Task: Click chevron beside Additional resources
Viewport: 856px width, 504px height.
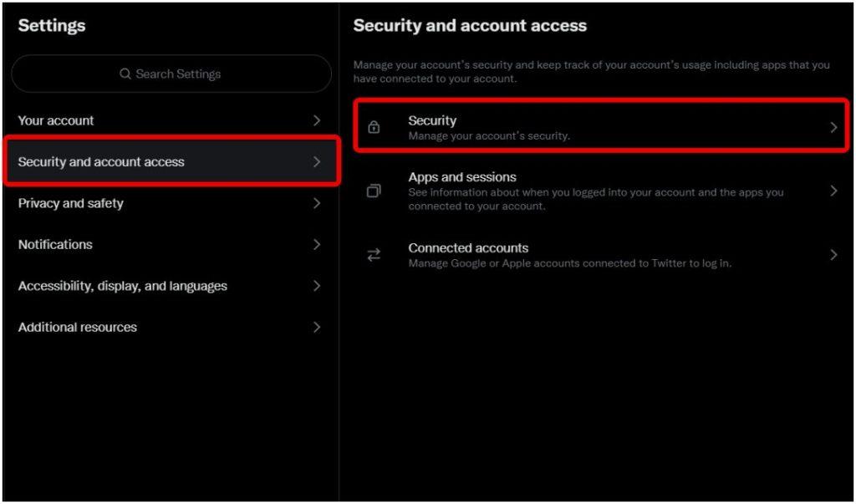Action: [317, 327]
